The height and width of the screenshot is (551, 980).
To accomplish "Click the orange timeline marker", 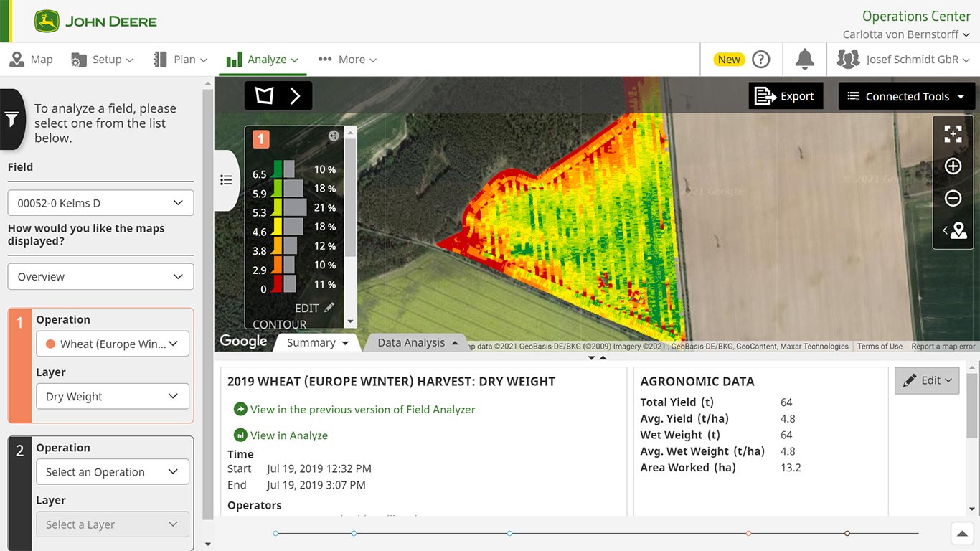I will [748, 533].
